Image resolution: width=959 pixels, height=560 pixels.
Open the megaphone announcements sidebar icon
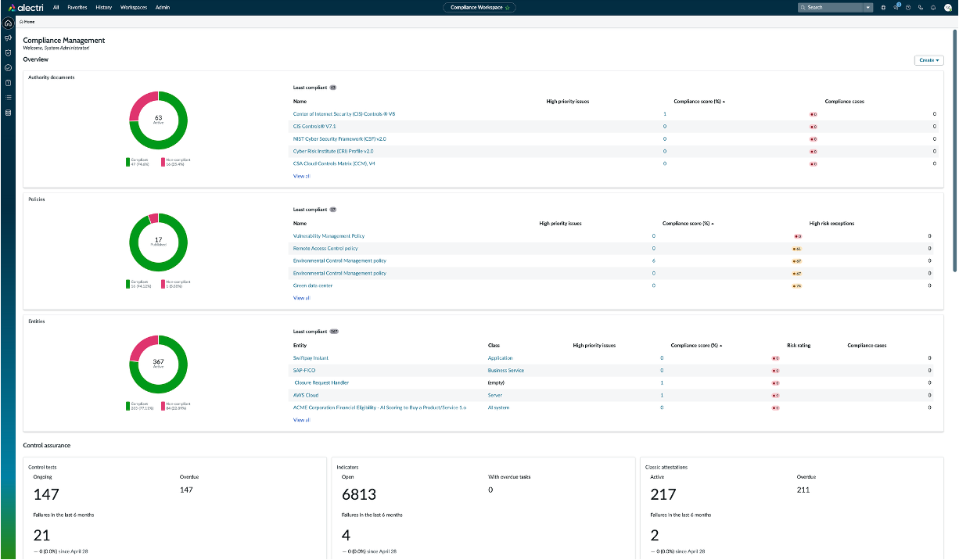pyautogui.click(x=8, y=38)
